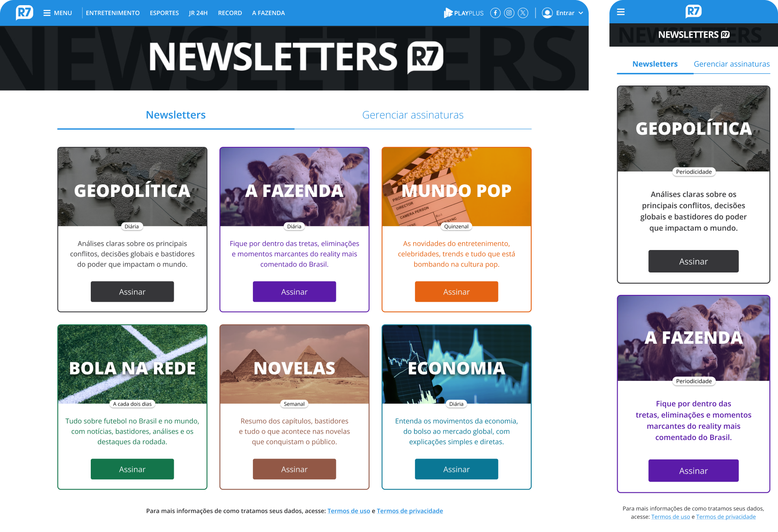This screenshot has width=778, height=532.
Task: Click the purple Assinar button on desktop A Fazenda card
Action: tap(294, 291)
